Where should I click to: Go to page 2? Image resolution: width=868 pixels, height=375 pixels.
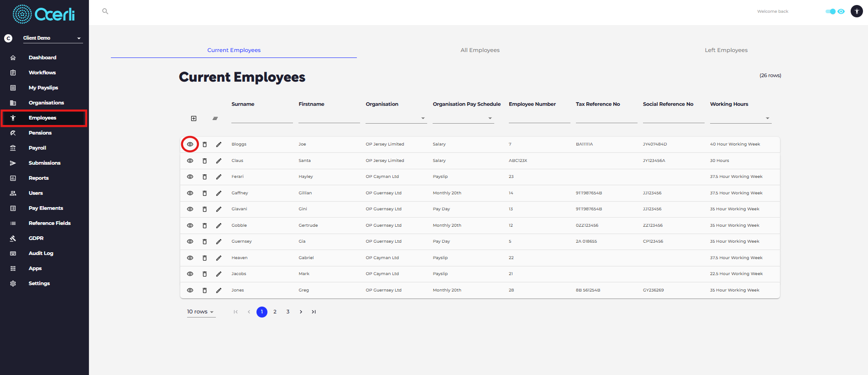(275, 312)
